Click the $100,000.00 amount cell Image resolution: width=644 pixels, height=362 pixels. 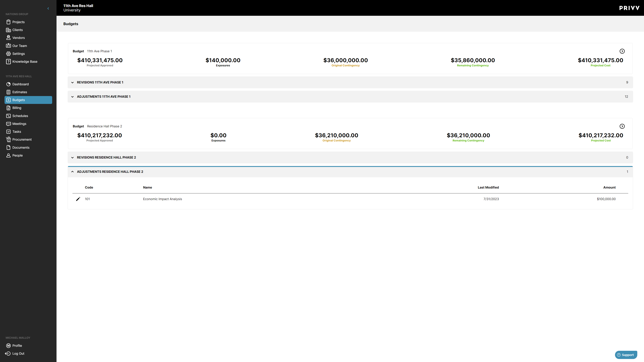[x=606, y=199]
